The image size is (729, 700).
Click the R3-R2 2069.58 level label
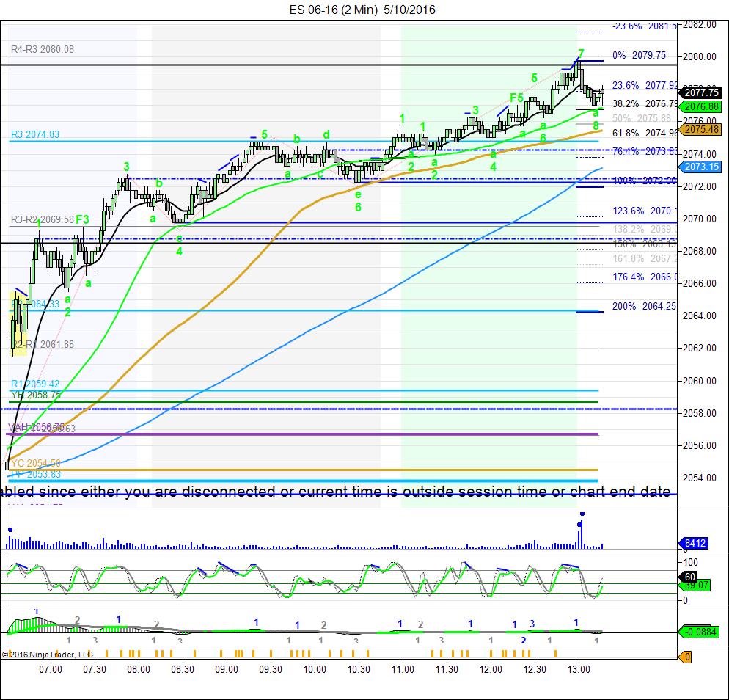[x=43, y=219]
